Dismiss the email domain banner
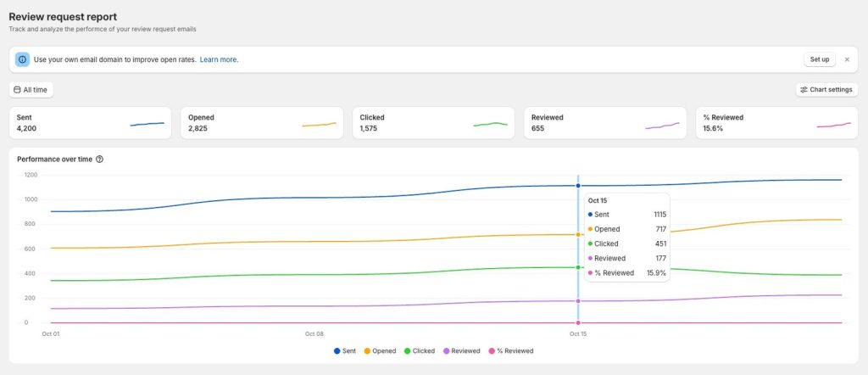The image size is (868, 375). click(x=847, y=59)
